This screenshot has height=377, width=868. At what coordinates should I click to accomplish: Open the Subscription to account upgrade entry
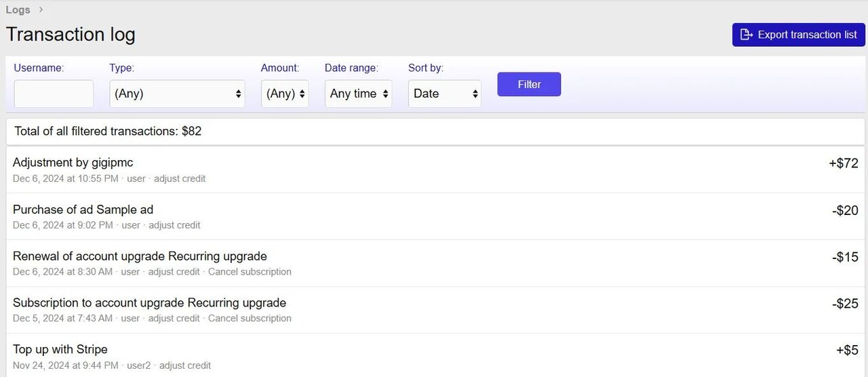[x=149, y=303]
